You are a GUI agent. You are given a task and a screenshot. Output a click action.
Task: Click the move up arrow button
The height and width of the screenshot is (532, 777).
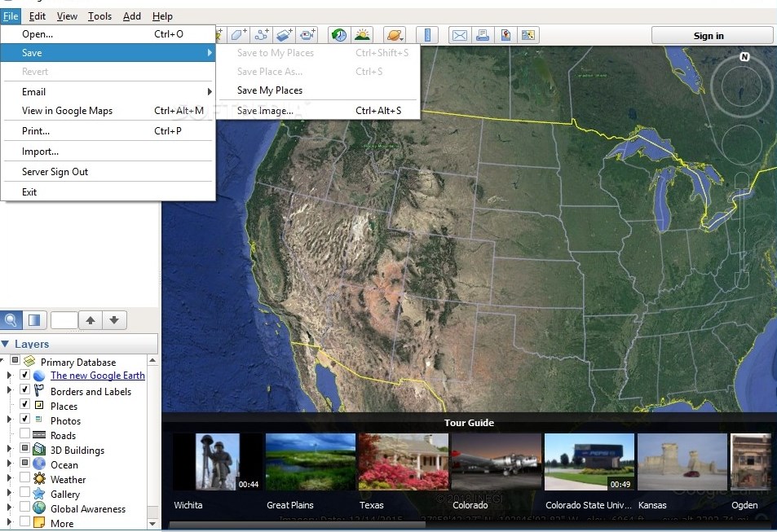coord(91,320)
